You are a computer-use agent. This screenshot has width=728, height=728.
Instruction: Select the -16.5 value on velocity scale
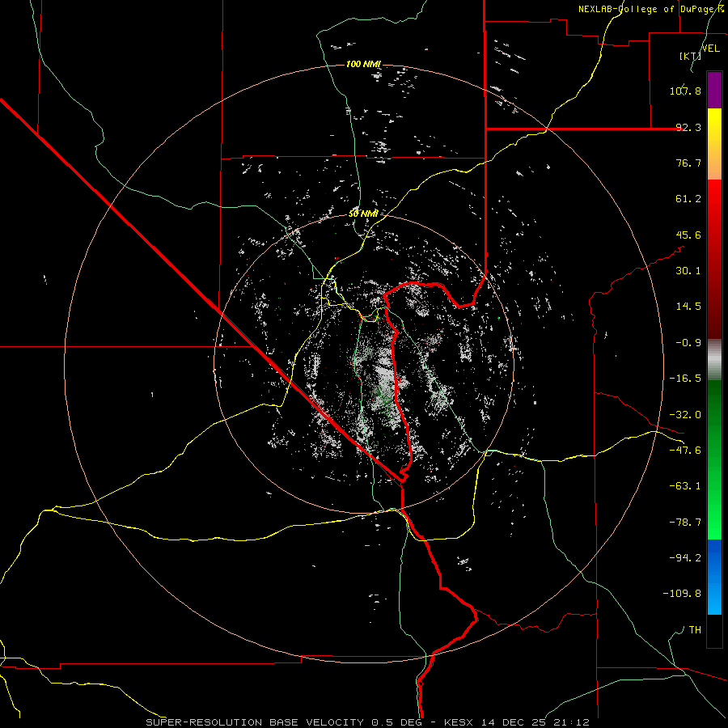685,379
